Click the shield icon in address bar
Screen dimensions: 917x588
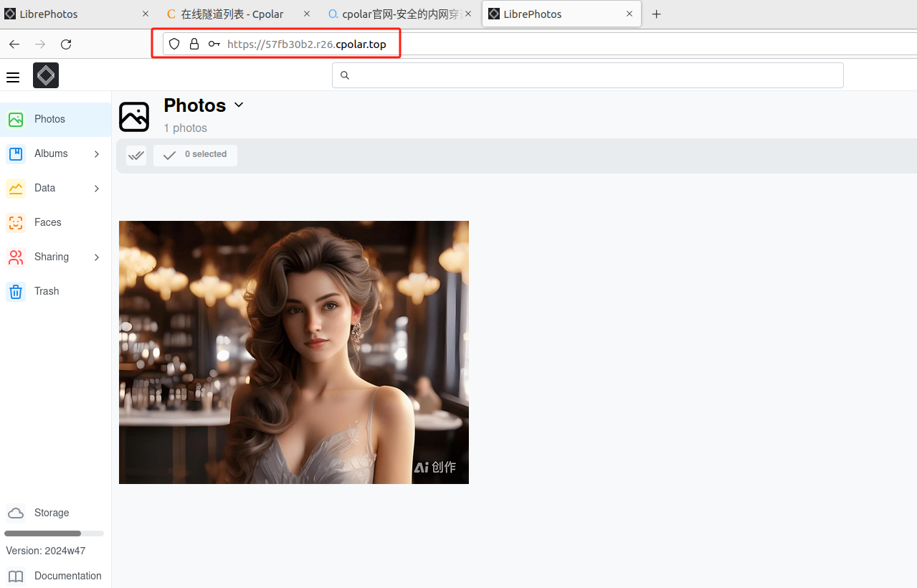pyautogui.click(x=174, y=44)
